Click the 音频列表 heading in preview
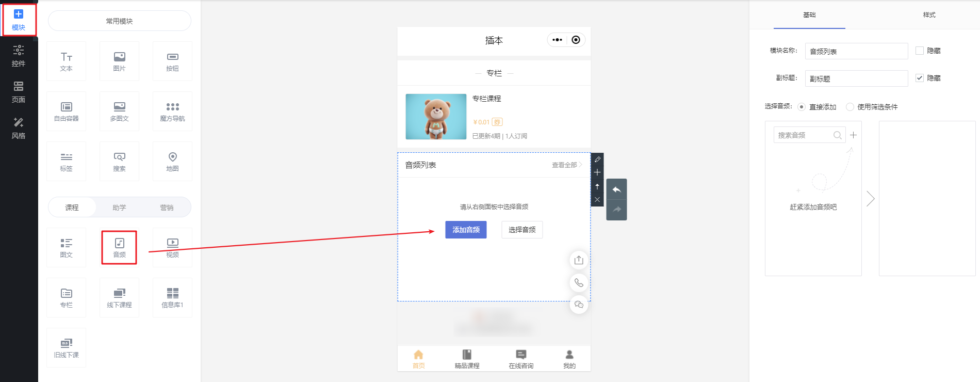The width and height of the screenshot is (980, 382). (420, 165)
